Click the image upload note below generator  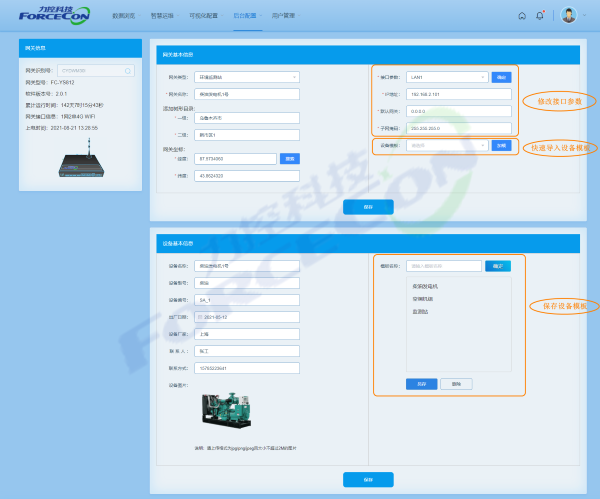pyautogui.click(x=245, y=448)
